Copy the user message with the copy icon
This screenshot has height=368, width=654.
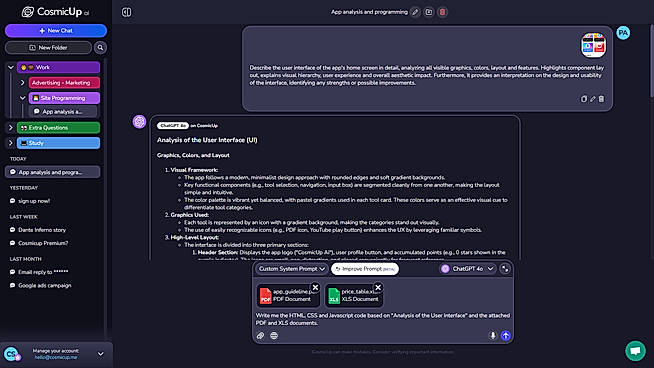[584, 99]
